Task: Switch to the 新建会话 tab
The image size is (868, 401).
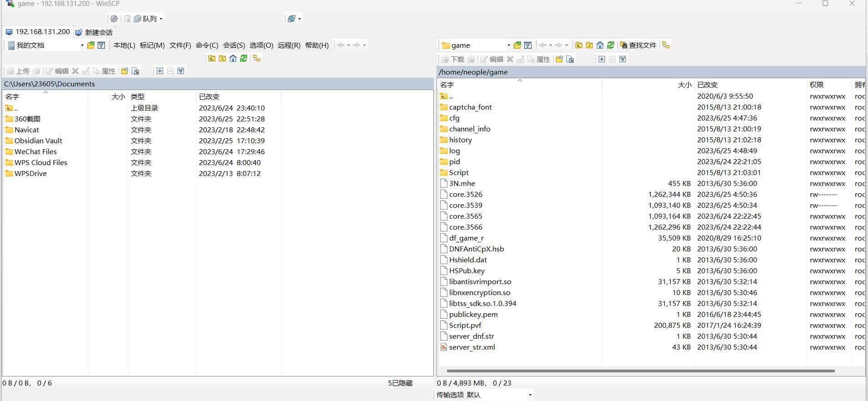Action: pyautogui.click(x=94, y=32)
